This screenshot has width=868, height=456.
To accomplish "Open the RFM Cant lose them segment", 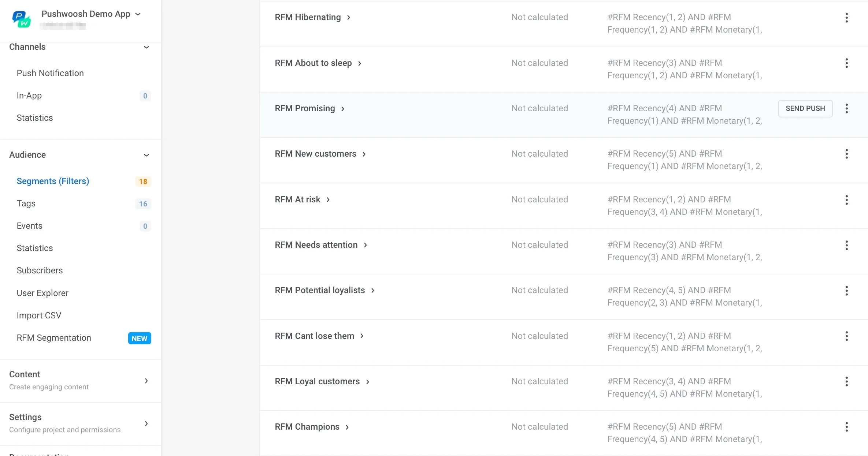I will (x=315, y=336).
